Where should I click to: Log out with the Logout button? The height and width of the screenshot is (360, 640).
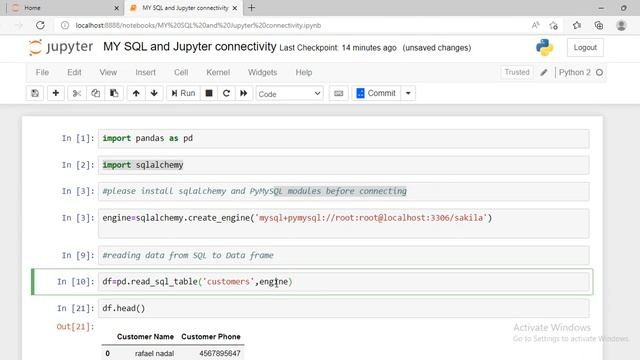(x=585, y=48)
